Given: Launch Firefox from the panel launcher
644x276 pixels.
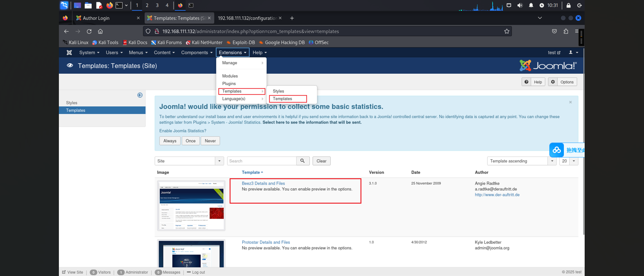Looking at the screenshot, I should [x=110, y=5].
